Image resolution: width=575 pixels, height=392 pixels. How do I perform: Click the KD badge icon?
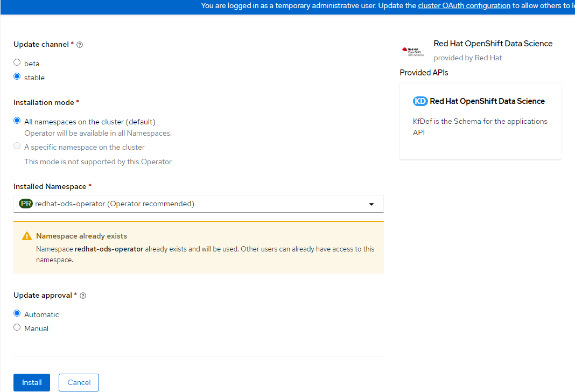click(420, 101)
